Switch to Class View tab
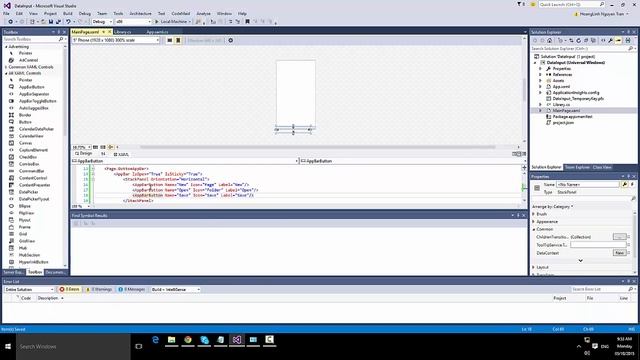The height and width of the screenshot is (360, 640). (x=602, y=167)
